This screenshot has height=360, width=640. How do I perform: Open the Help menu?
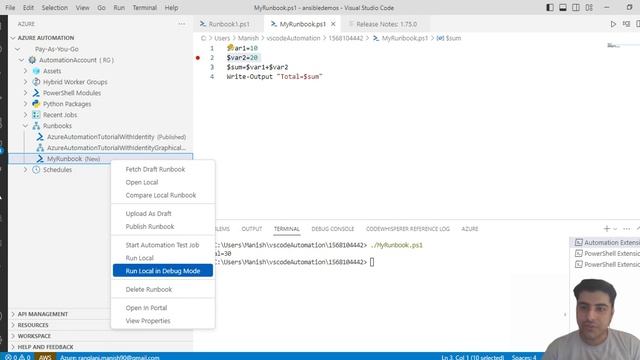coord(171,8)
